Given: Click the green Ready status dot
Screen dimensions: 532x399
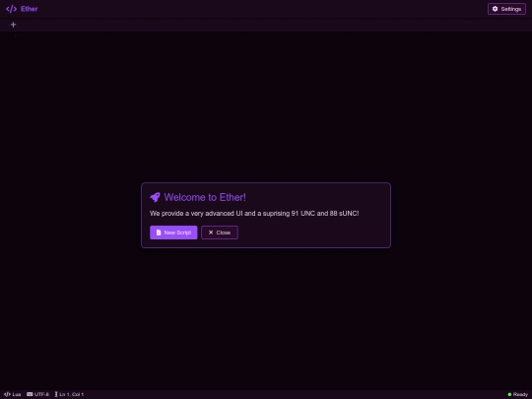Looking at the screenshot, I should 509,394.
